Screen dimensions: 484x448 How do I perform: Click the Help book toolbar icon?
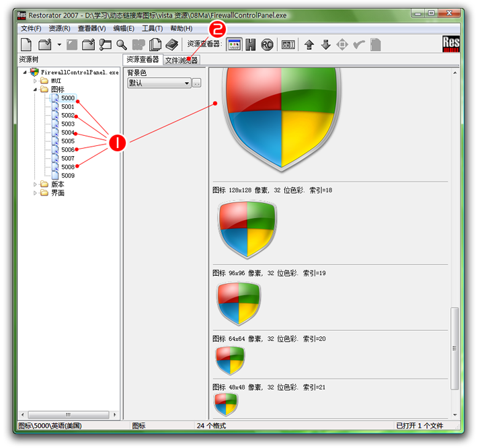click(172, 45)
